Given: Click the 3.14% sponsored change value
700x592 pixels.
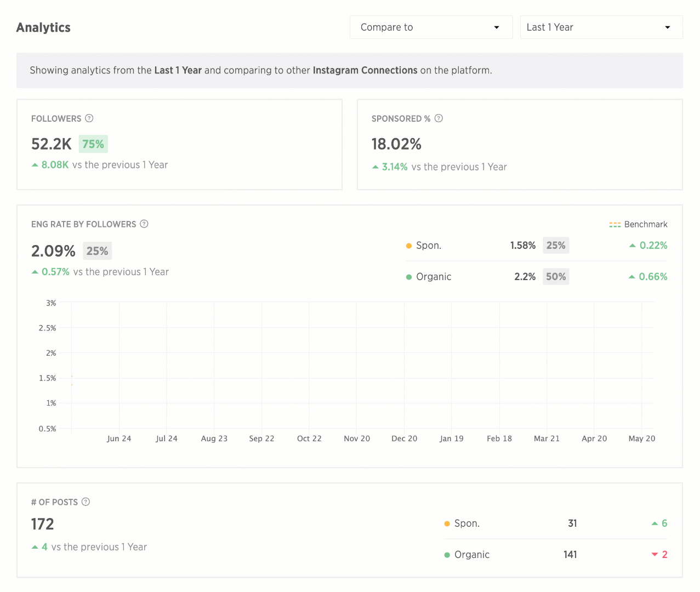Looking at the screenshot, I should [395, 167].
